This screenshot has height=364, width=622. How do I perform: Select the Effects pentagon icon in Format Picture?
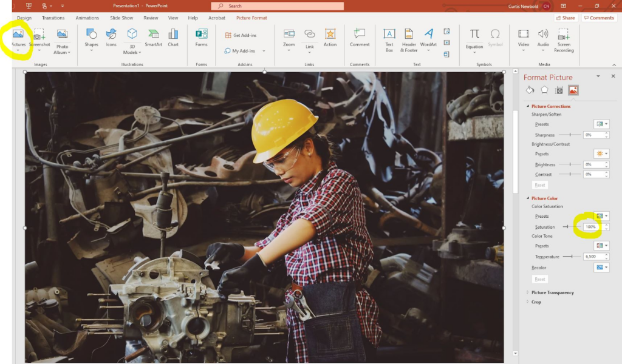544,90
